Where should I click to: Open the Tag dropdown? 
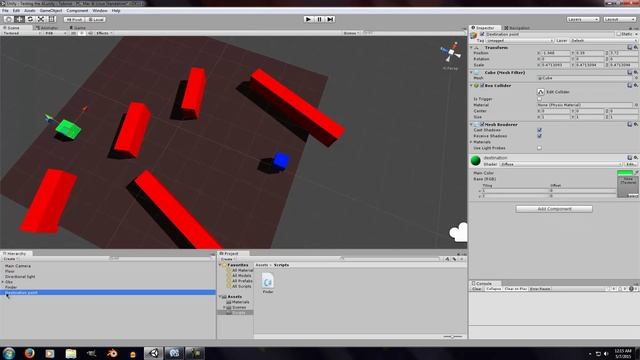click(519, 40)
